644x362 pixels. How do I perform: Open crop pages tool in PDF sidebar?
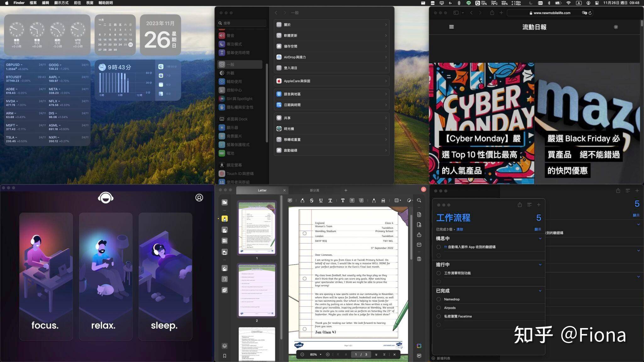225,279
